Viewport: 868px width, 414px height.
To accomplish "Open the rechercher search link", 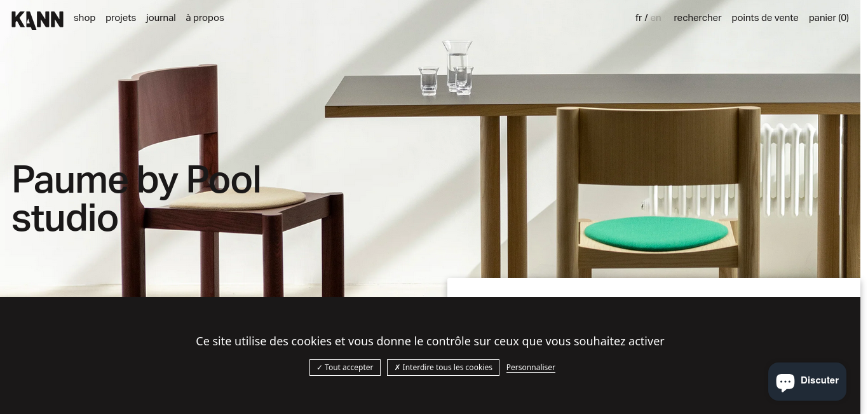I will tap(698, 18).
